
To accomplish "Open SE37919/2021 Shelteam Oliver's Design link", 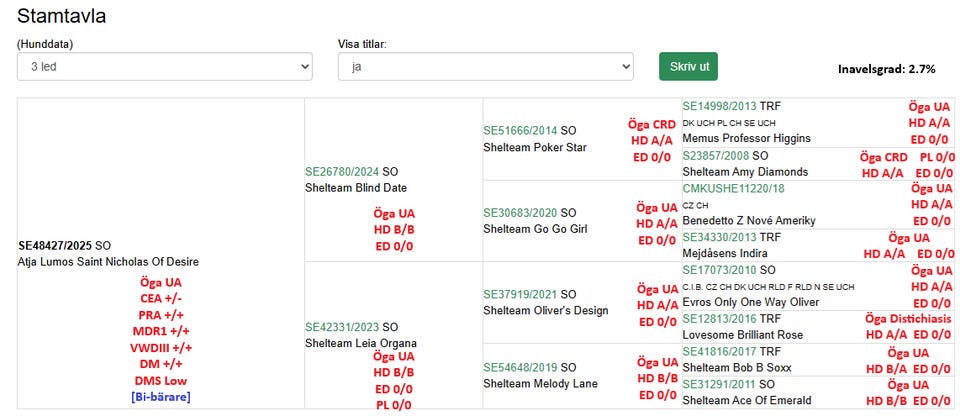I will [520, 294].
